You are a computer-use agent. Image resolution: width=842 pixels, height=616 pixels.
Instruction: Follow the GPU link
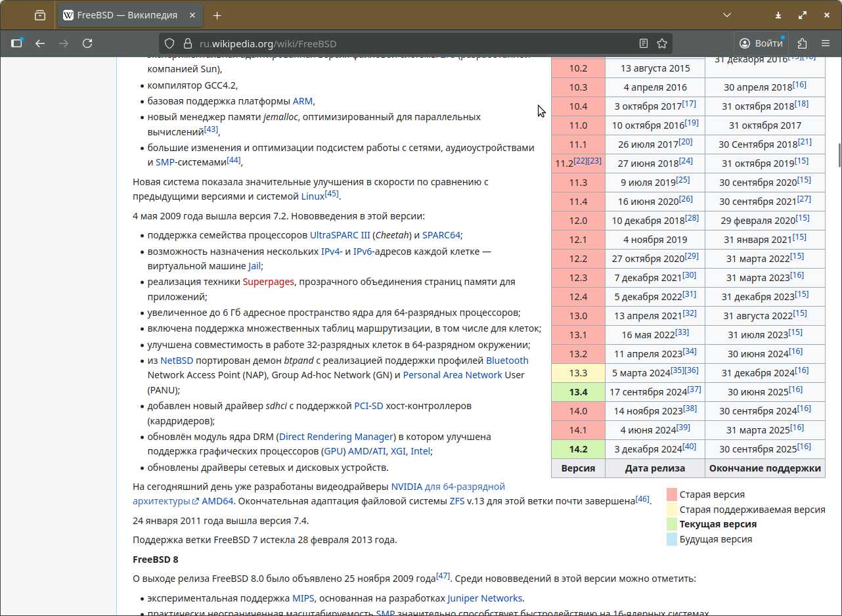point(333,452)
